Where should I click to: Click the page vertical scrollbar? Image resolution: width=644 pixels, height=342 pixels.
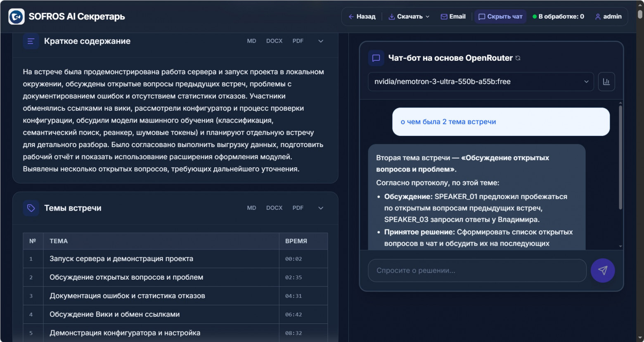tap(640, 14)
